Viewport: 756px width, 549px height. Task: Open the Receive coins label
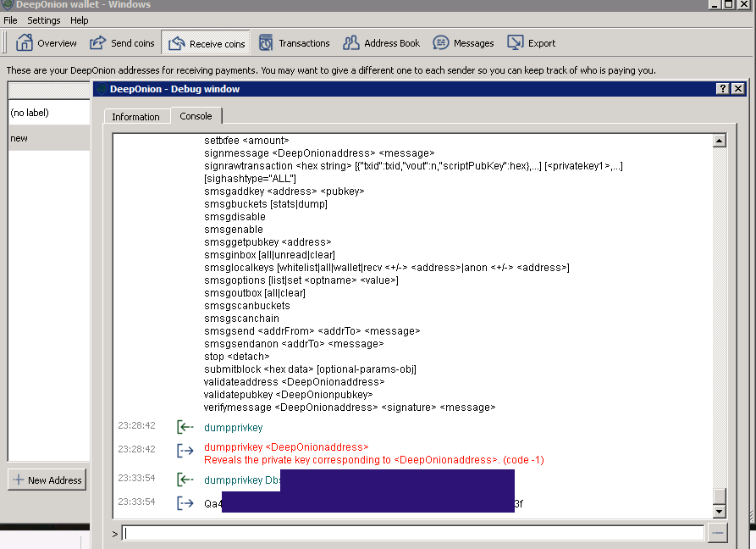(x=217, y=44)
